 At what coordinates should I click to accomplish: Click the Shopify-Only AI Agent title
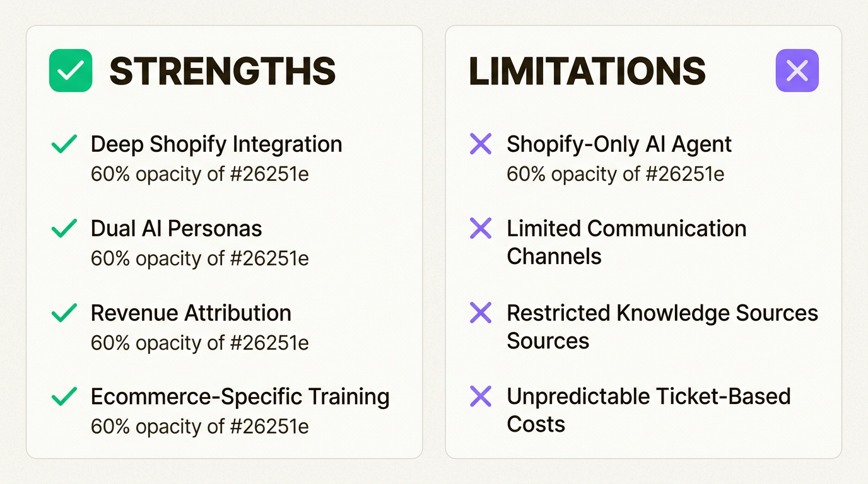(x=619, y=144)
